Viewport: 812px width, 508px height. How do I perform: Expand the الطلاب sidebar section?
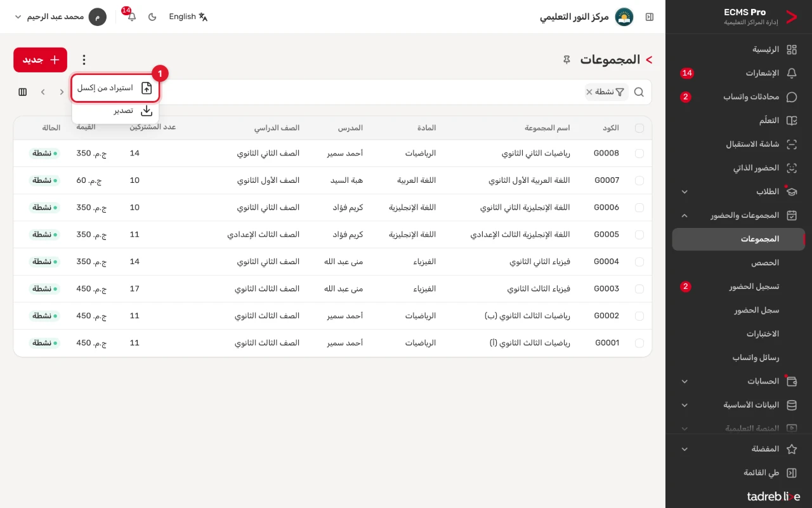pos(738,192)
